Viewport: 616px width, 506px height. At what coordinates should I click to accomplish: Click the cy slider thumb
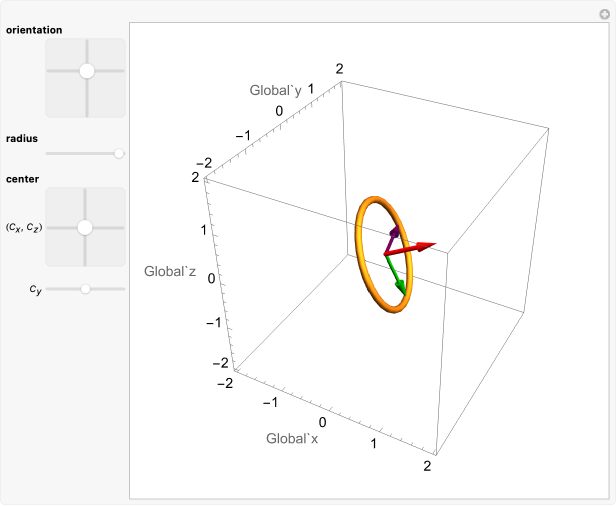85,289
